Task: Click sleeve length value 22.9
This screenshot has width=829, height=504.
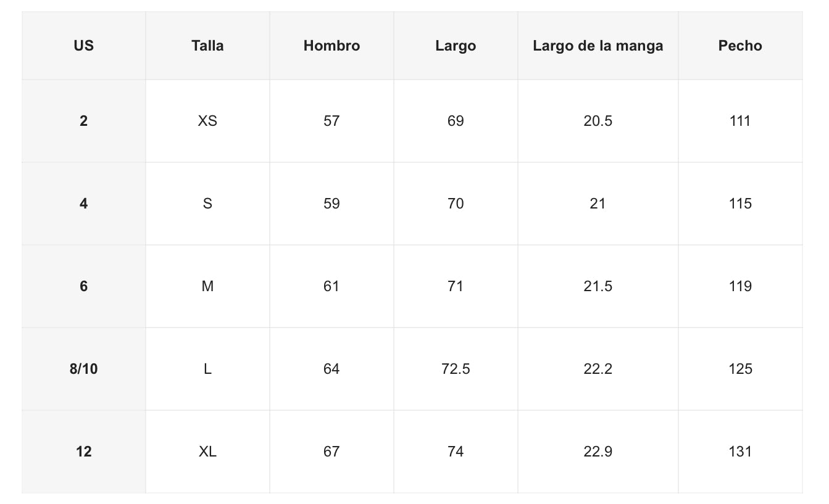Action: 598,452
